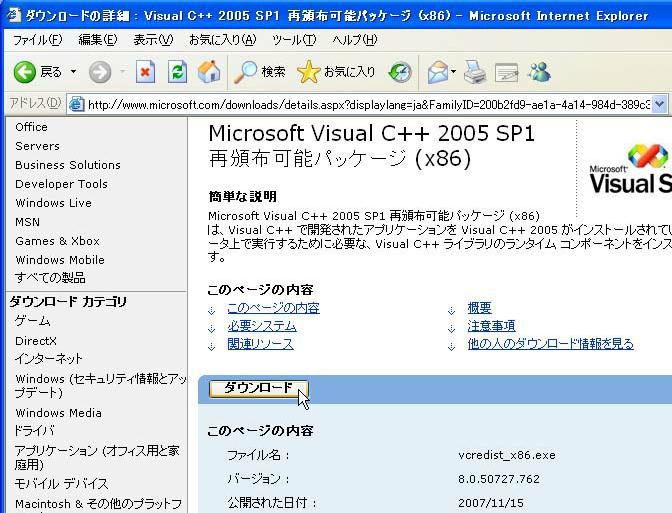Click the arrow icon beside 関連リソース
672x513 pixels.
click(212, 346)
